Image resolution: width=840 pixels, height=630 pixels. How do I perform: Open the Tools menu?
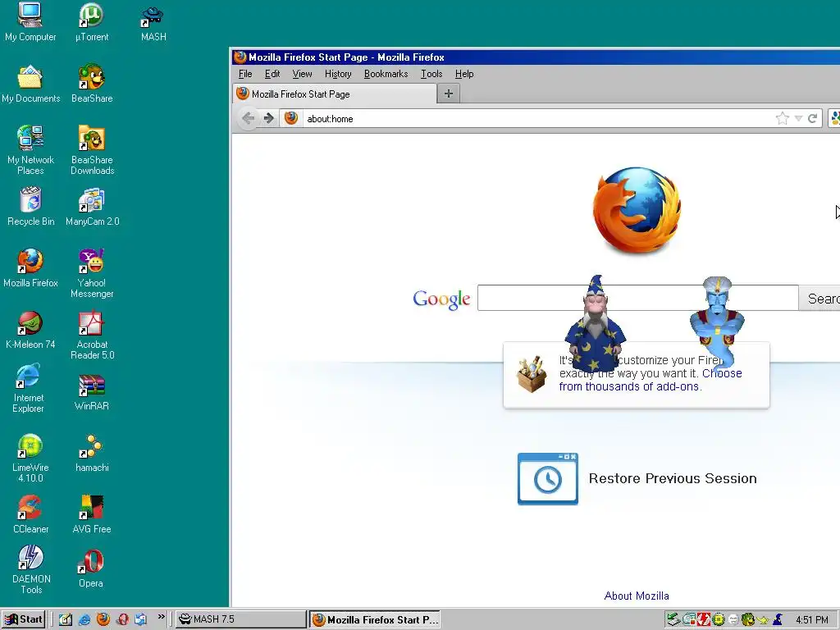point(431,74)
